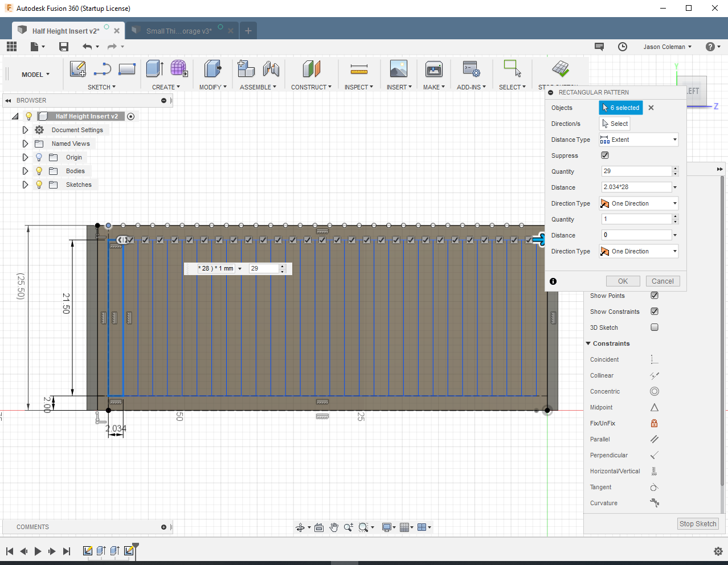The height and width of the screenshot is (565, 728).
Task: Select the Create Sketch tool
Action: 77,69
